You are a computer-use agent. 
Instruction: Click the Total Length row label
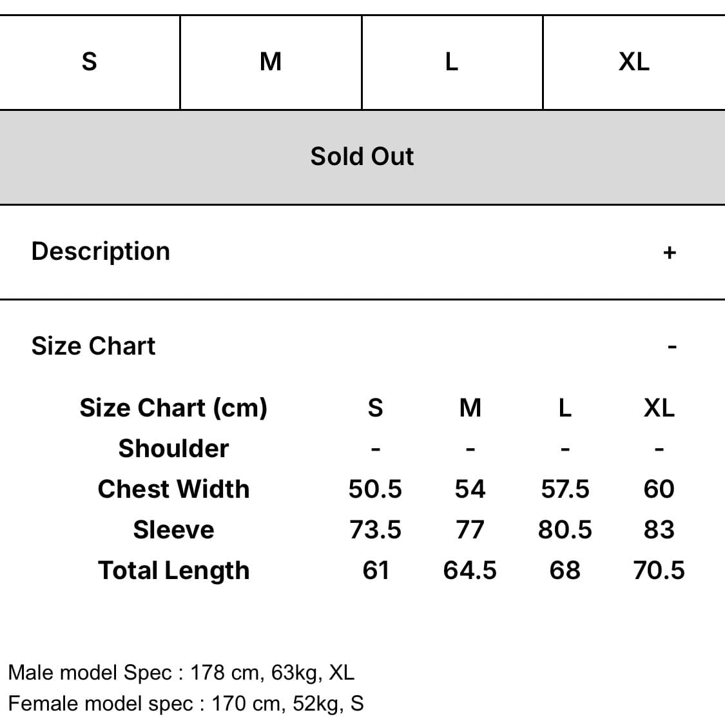click(173, 570)
